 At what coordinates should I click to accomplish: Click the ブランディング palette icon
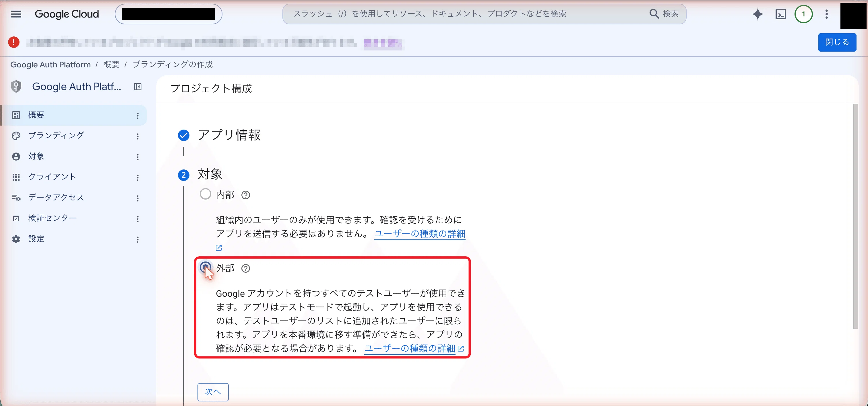16,136
